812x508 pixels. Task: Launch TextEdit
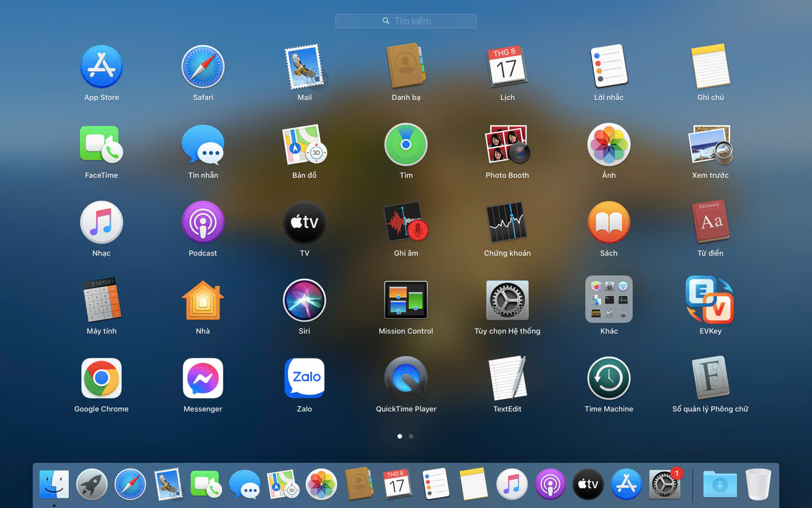pos(507,378)
